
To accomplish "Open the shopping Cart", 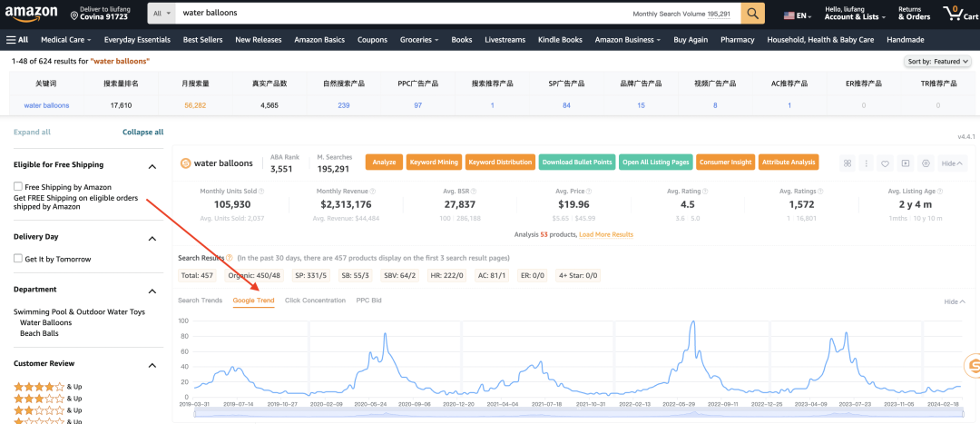I will [961, 13].
